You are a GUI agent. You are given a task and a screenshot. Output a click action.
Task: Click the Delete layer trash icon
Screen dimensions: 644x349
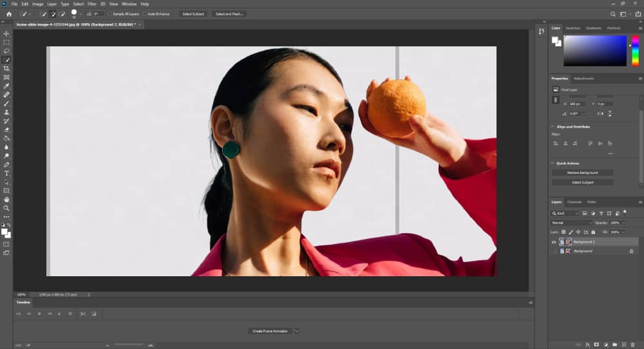[632, 344]
